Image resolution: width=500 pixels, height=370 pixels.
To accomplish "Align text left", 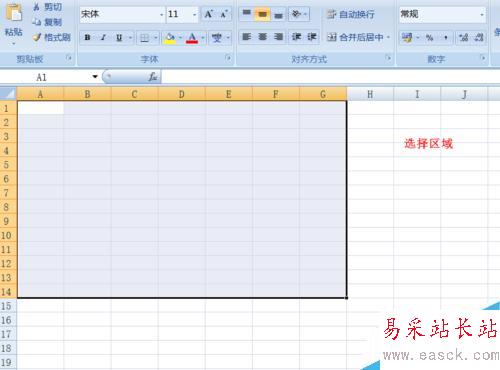I will click(x=247, y=37).
